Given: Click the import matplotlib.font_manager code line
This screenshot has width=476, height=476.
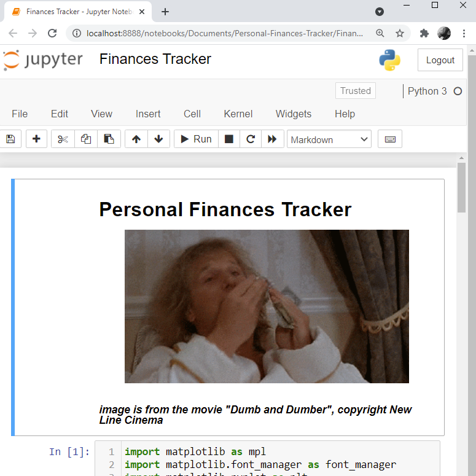Looking at the screenshot, I should coord(260,465).
